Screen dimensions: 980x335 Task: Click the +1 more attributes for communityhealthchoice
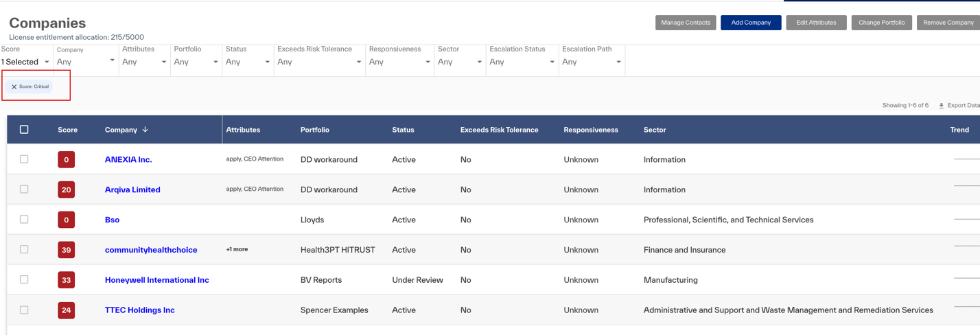coord(237,250)
